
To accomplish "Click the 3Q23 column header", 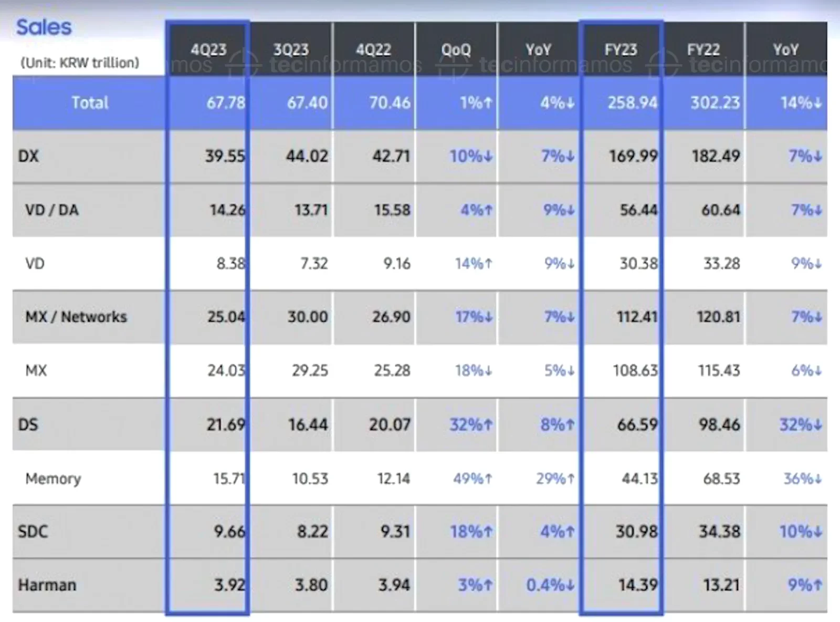I will pyautogui.click(x=291, y=50).
